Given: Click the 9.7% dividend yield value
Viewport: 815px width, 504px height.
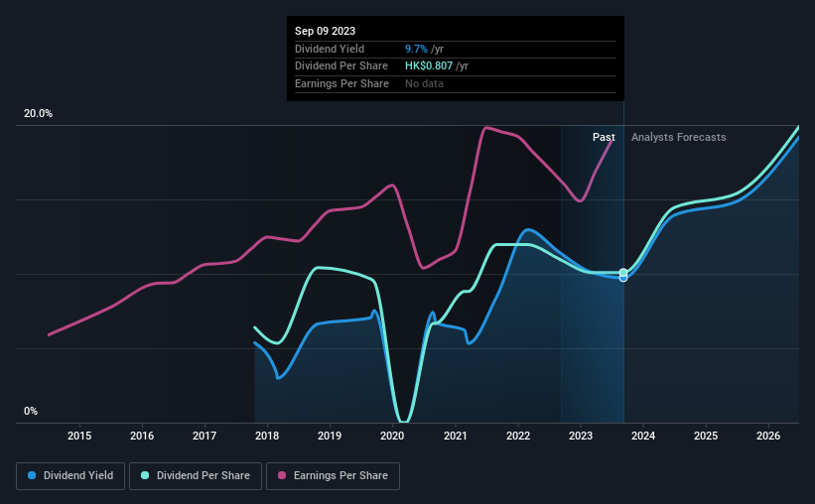Looking at the screenshot, I should pyautogui.click(x=416, y=49).
